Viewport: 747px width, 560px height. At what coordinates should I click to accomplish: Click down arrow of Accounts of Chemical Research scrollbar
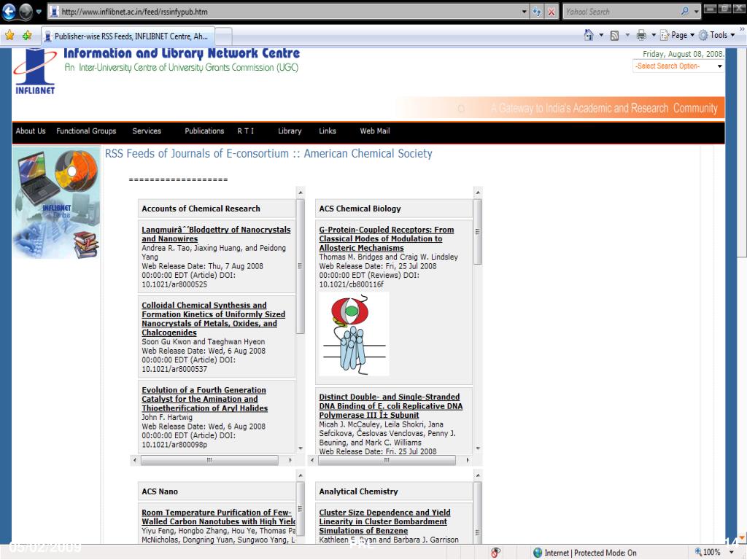(x=301, y=448)
